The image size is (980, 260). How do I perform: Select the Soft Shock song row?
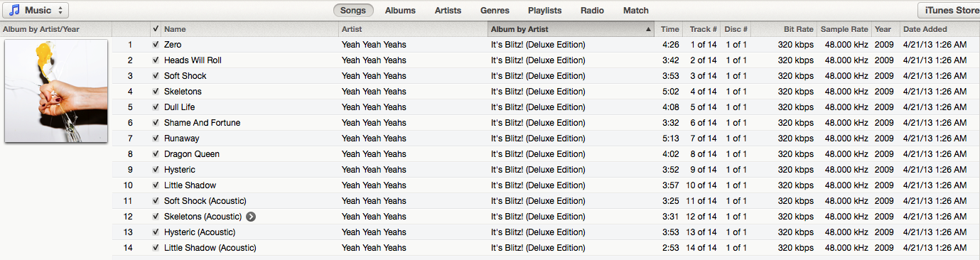pyautogui.click(x=546, y=76)
